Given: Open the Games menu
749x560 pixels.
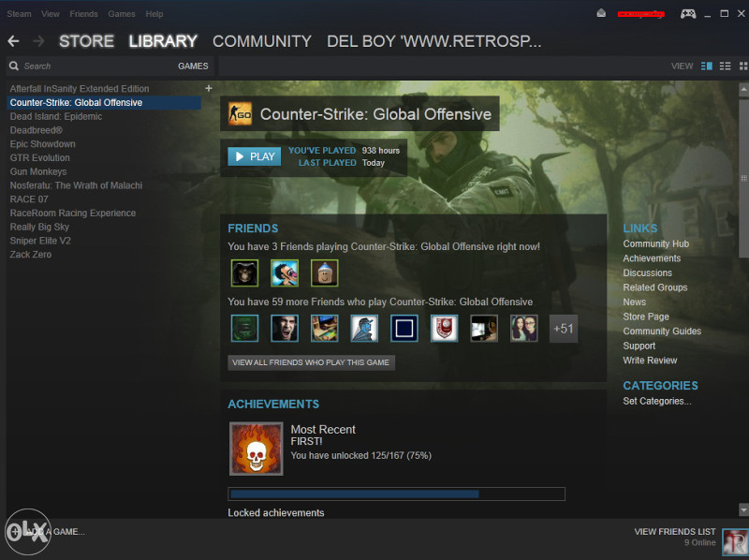Looking at the screenshot, I should tap(122, 14).
